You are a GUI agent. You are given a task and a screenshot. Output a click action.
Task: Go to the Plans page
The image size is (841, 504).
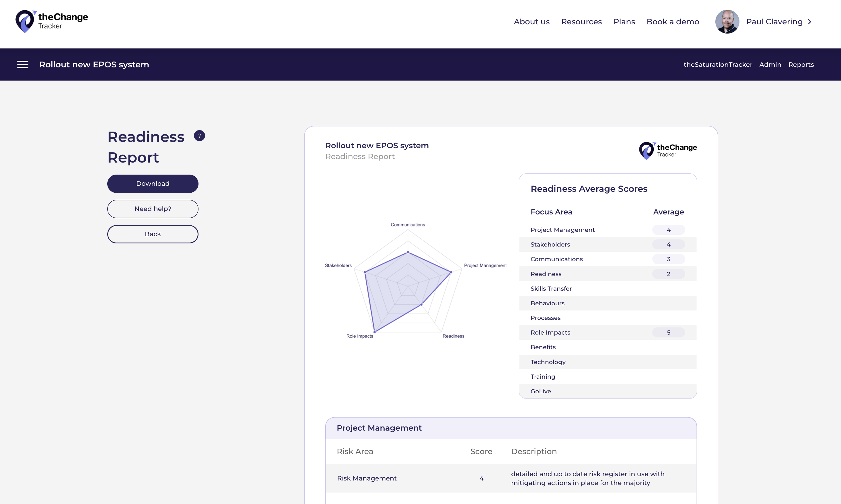(x=624, y=22)
